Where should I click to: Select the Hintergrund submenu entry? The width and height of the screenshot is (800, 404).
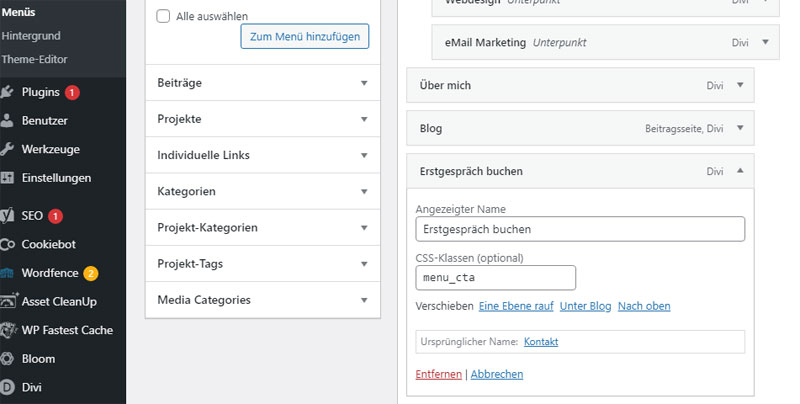point(31,36)
